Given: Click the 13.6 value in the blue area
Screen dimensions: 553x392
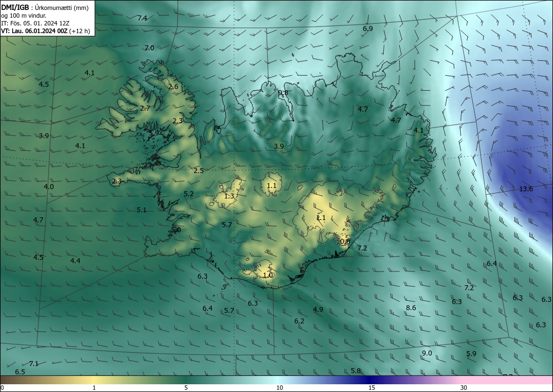Looking at the screenshot, I should tap(526, 189).
